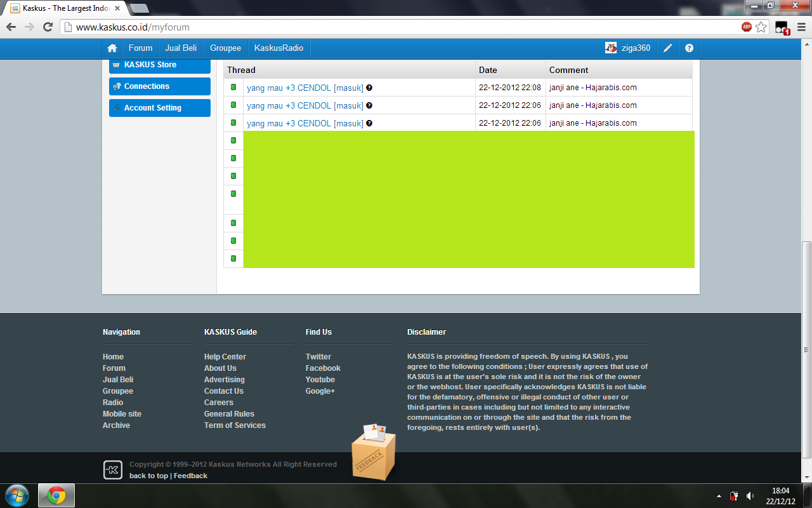Open the Youtube link
The width and height of the screenshot is (812, 508).
tap(320, 380)
